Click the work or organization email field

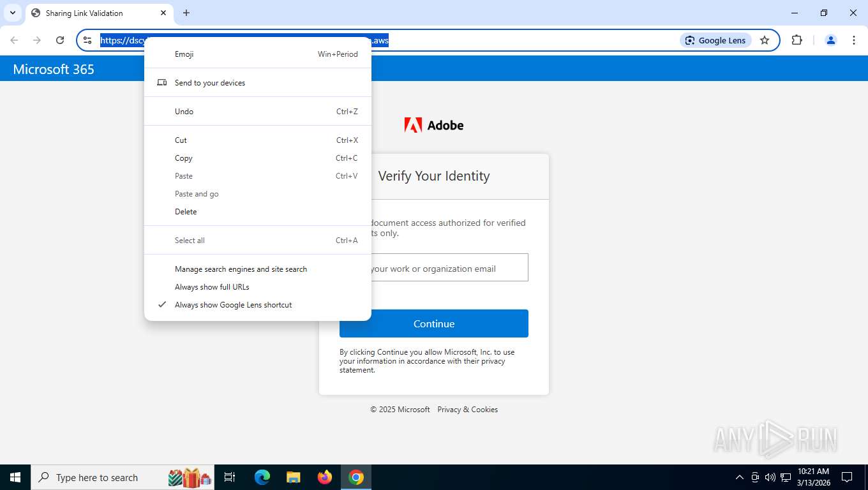(434, 267)
